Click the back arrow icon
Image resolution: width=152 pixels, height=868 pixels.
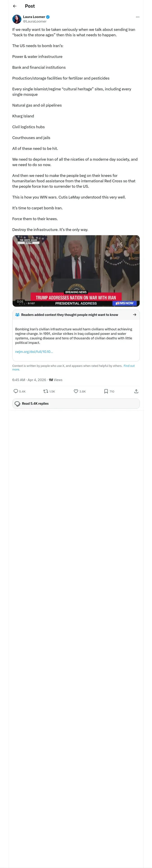[x=14, y=6]
